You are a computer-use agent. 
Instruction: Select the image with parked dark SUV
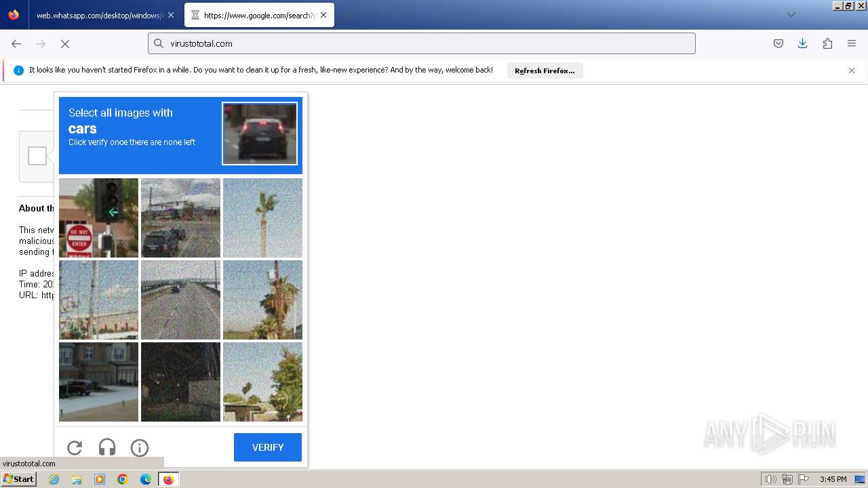click(180, 218)
